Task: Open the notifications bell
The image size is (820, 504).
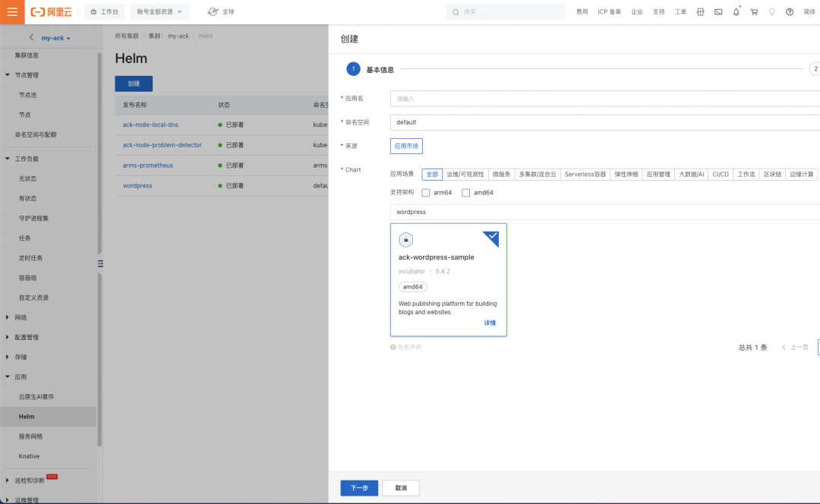Action: point(736,11)
